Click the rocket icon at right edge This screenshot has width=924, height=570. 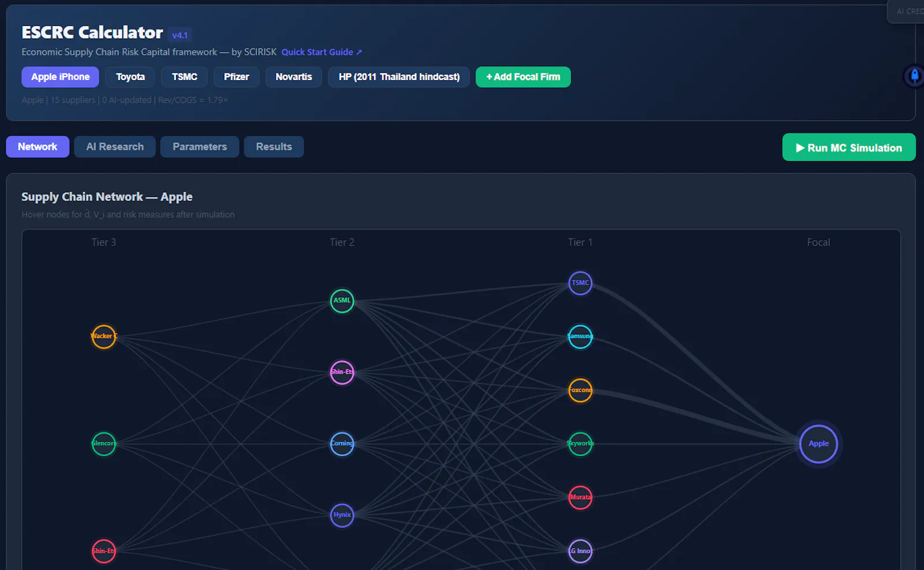914,76
